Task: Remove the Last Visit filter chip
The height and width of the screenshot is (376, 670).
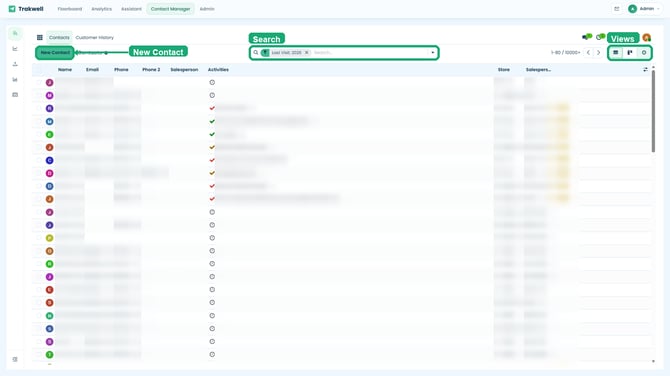Action: click(x=306, y=53)
